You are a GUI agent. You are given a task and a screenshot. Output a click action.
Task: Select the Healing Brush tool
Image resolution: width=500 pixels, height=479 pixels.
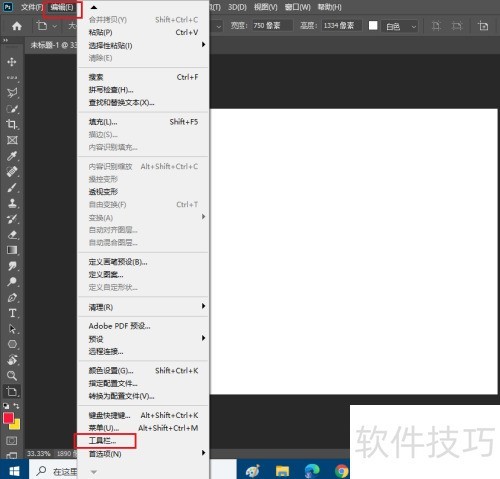[x=12, y=171]
